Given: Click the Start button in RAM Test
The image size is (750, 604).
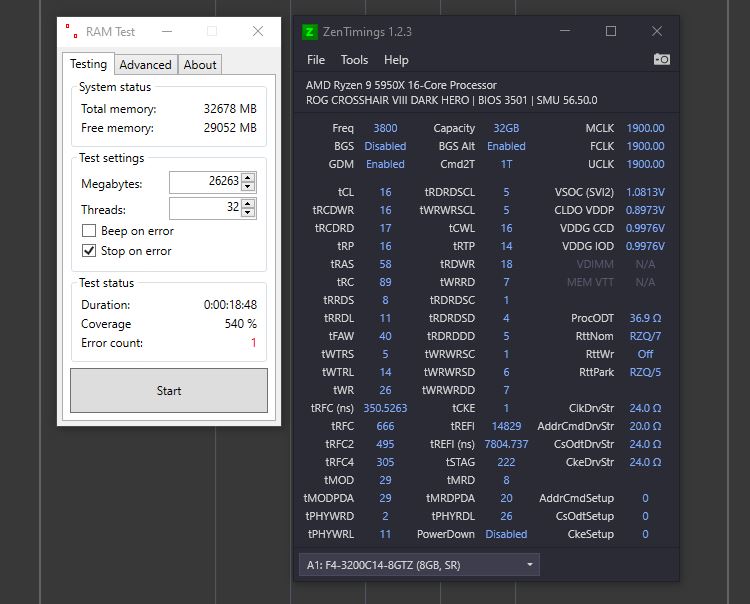Looking at the screenshot, I should click(x=169, y=390).
